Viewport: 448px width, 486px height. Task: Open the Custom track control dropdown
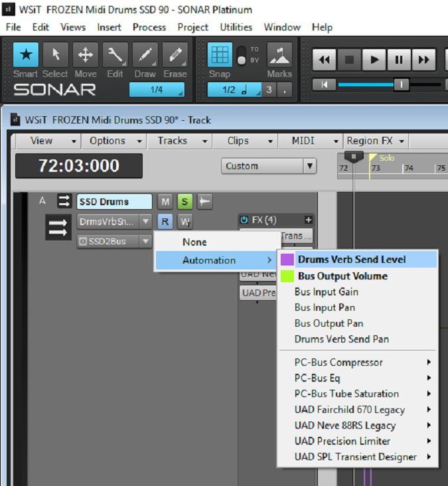coord(269,166)
